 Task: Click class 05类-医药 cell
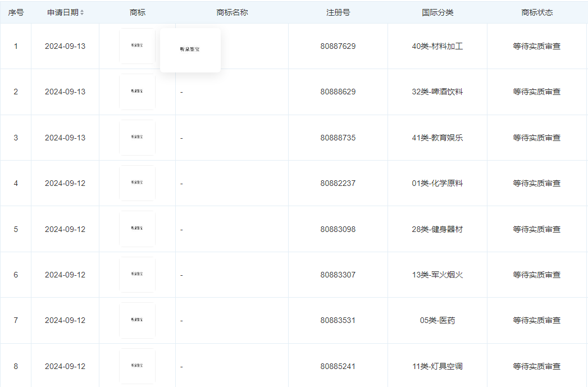point(437,321)
